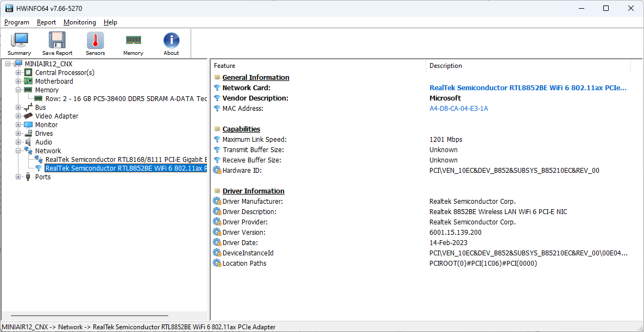Expand the Video Adapter node

pyautogui.click(x=18, y=116)
